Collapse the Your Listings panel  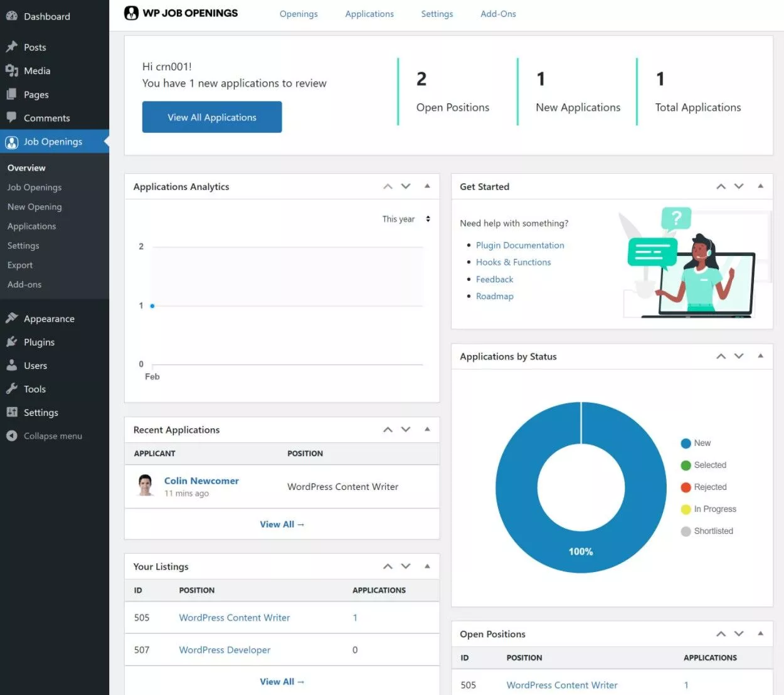coord(427,566)
